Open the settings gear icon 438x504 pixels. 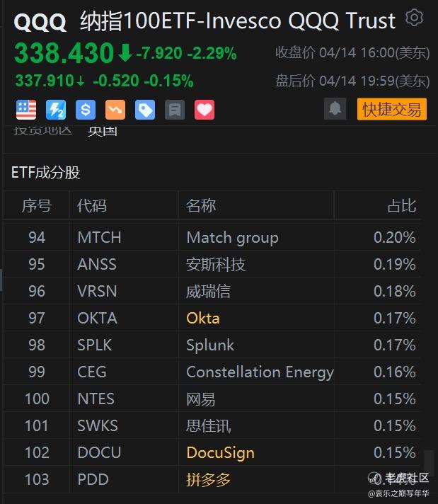point(414,18)
